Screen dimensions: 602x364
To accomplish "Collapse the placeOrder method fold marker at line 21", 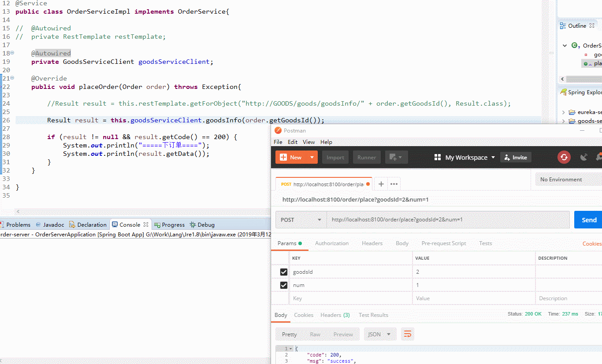I will (x=12, y=78).
